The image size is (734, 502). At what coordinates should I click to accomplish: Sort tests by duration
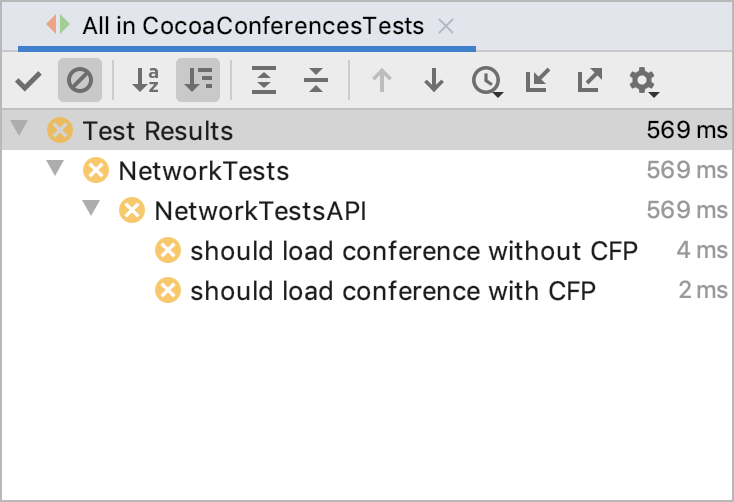tap(198, 81)
